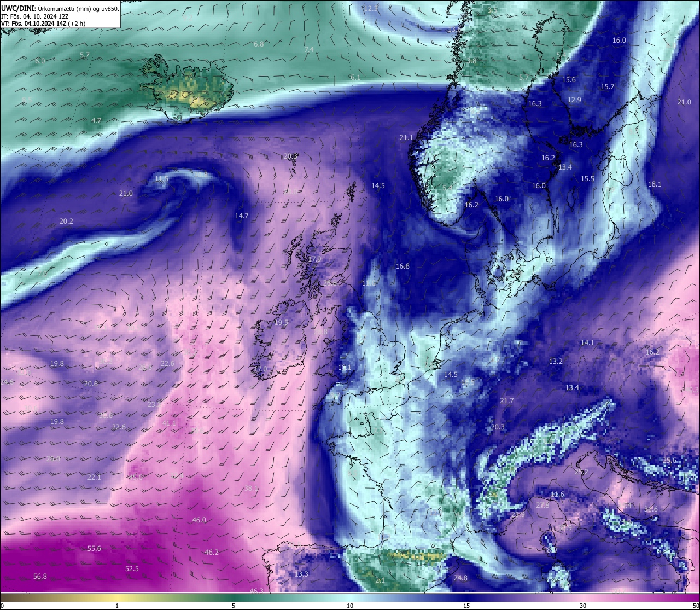
Task: Click the legend scale tick label 30
Action: [583, 606]
